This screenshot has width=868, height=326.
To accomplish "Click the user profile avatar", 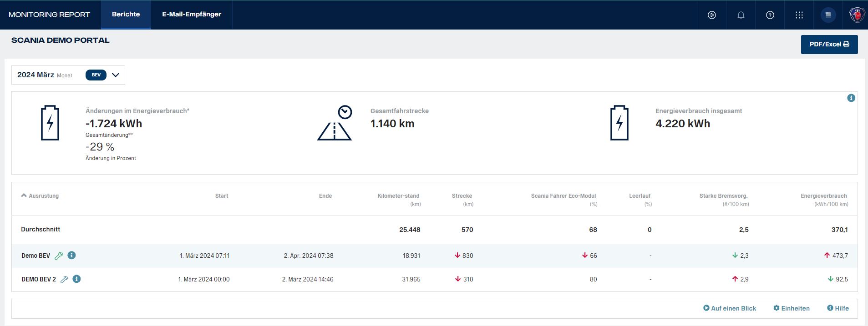I will tap(828, 15).
